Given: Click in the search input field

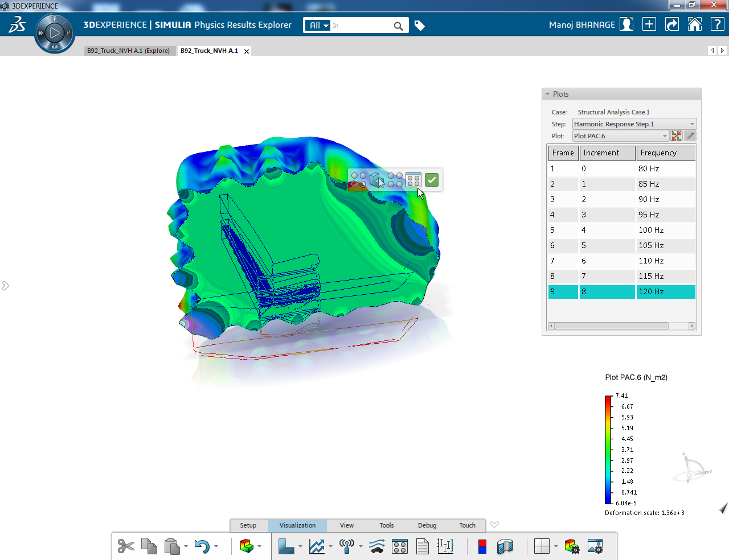Looking at the screenshot, I should tap(362, 26).
